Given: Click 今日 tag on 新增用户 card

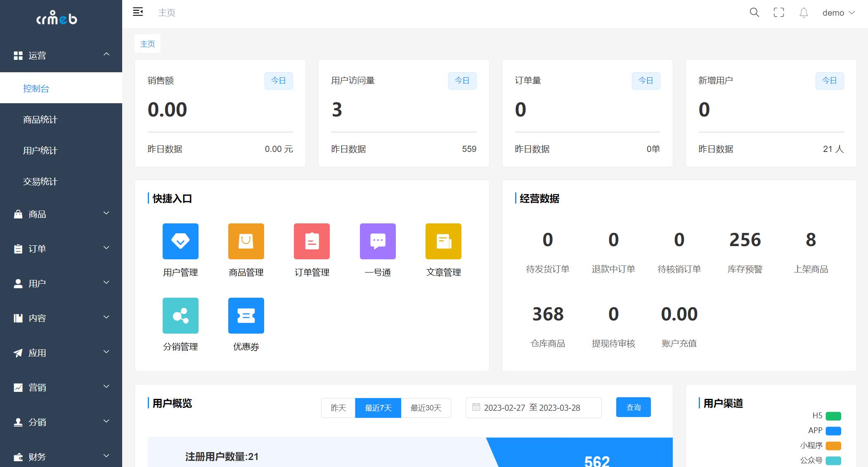Looking at the screenshot, I should coord(830,81).
